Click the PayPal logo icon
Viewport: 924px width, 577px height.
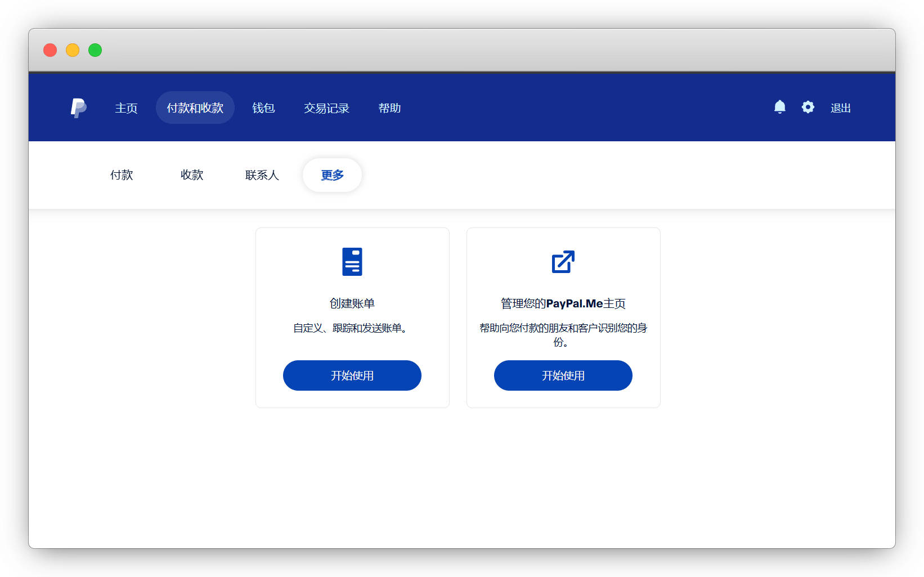[78, 108]
